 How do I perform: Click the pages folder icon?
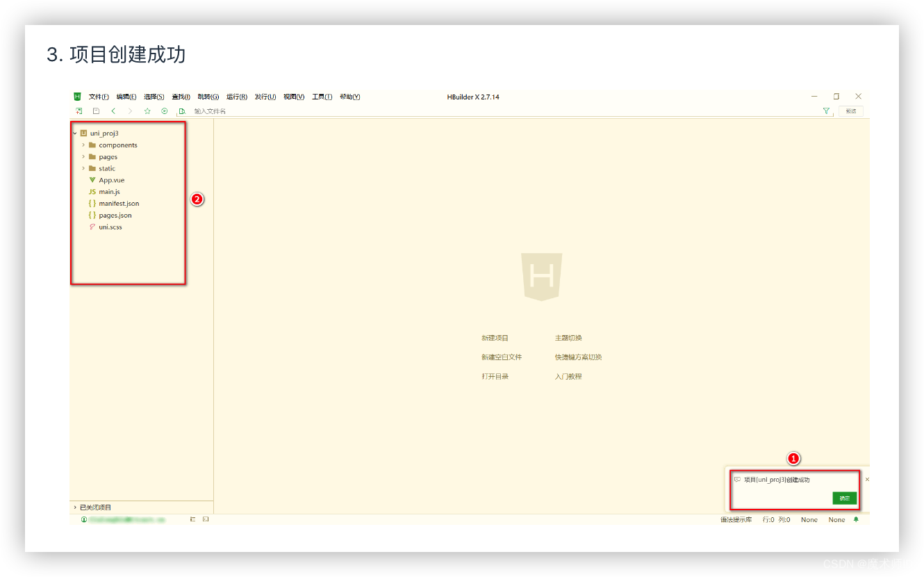[92, 157]
